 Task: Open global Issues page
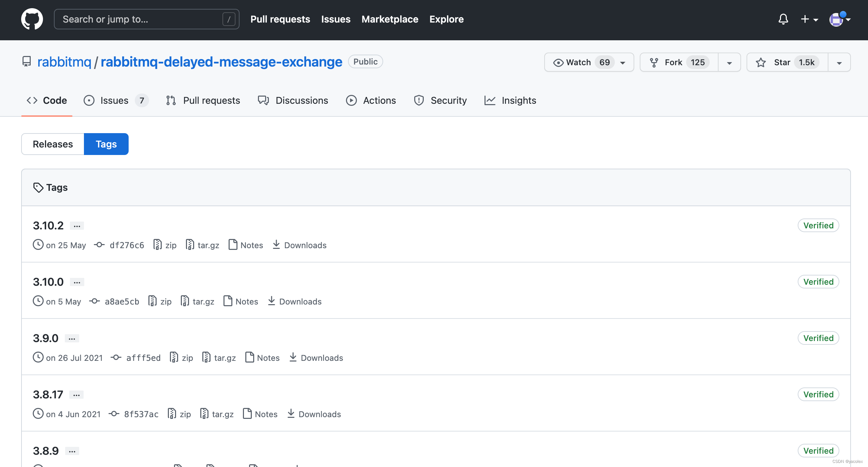(x=336, y=19)
